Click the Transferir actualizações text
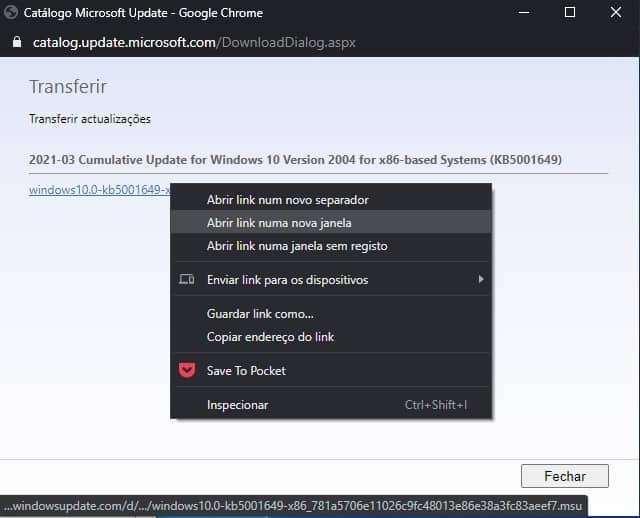 90,119
